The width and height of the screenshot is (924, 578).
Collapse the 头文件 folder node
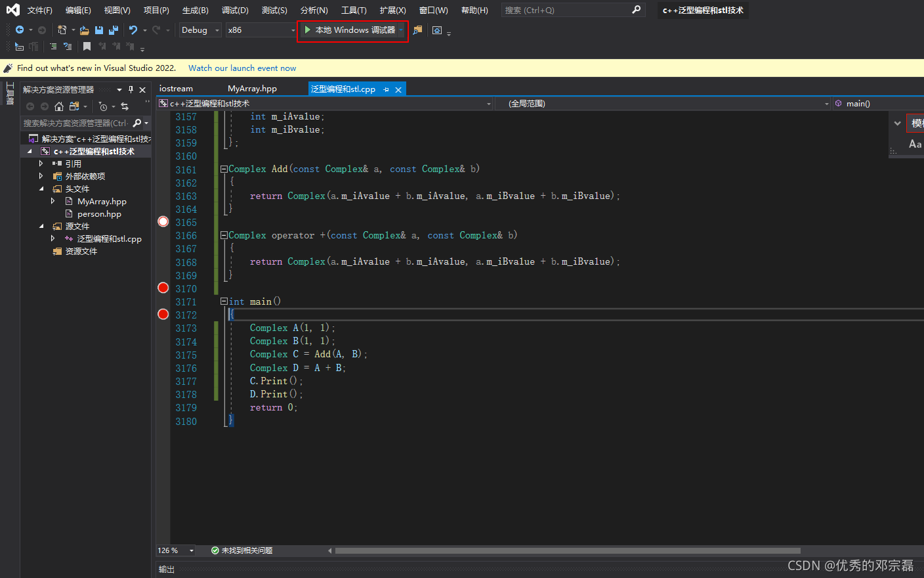click(x=41, y=189)
